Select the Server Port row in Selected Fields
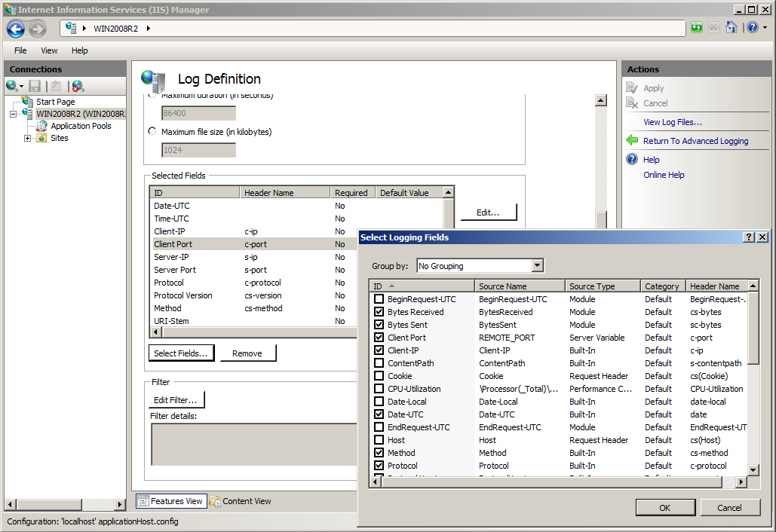Screen dimensions: 776x532 pos(254,270)
